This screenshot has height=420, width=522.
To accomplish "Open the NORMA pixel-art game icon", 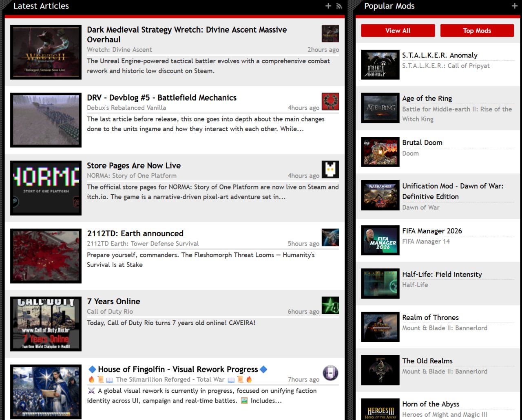I will click(330, 169).
